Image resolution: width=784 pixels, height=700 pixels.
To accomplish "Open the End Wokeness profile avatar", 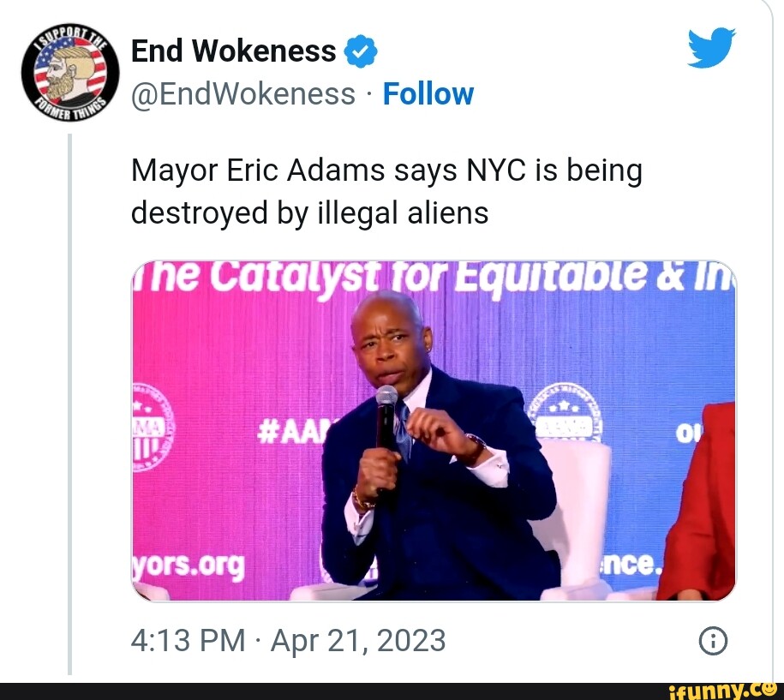I will [x=70, y=73].
